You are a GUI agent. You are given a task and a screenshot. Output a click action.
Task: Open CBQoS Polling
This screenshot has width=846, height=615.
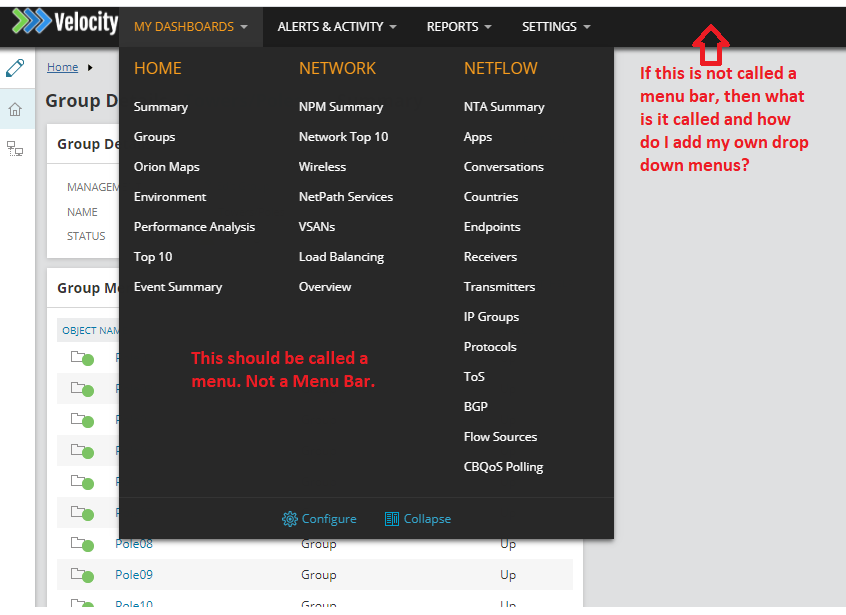[x=503, y=467]
